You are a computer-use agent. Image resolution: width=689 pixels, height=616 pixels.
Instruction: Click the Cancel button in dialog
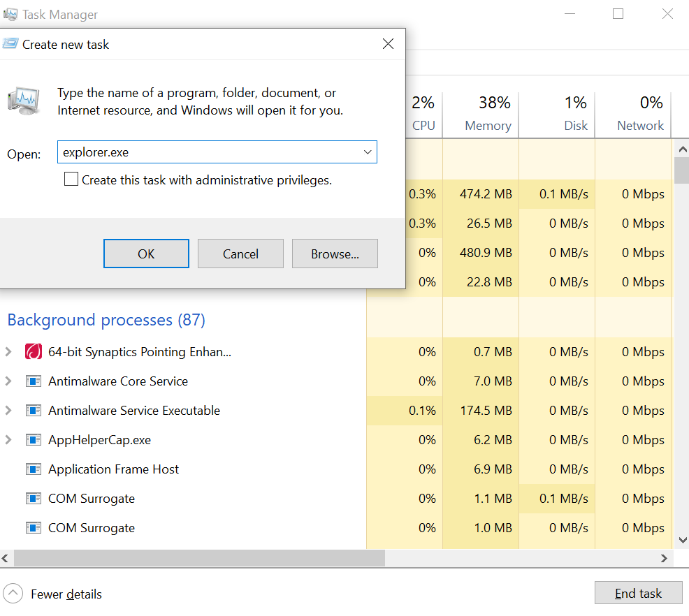click(x=240, y=254)
